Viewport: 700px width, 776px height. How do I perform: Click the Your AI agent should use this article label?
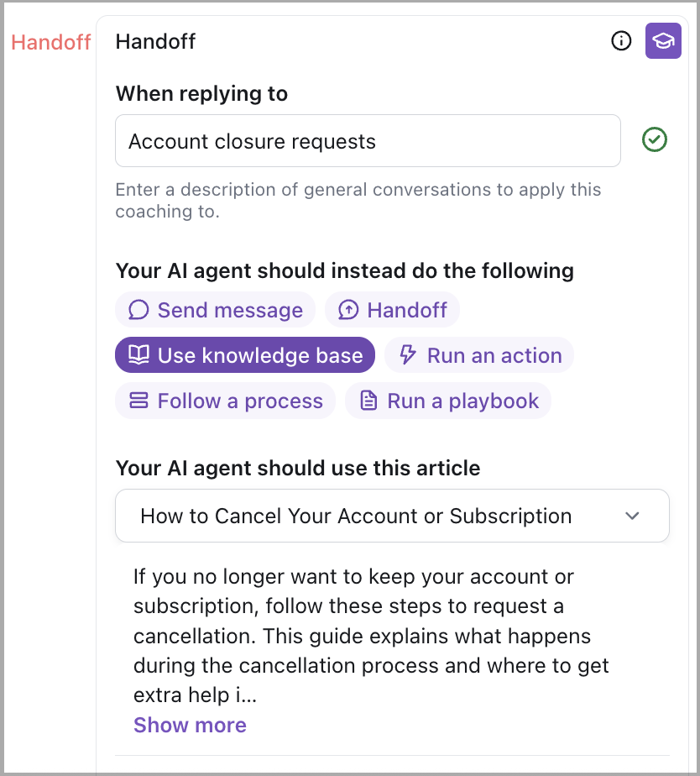tap(298, 468)
